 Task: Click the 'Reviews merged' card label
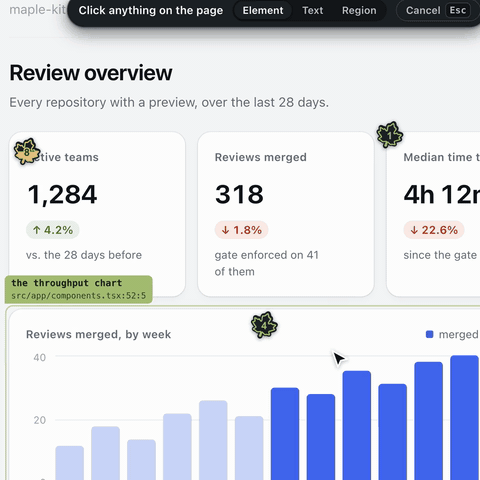coord(261,157)
